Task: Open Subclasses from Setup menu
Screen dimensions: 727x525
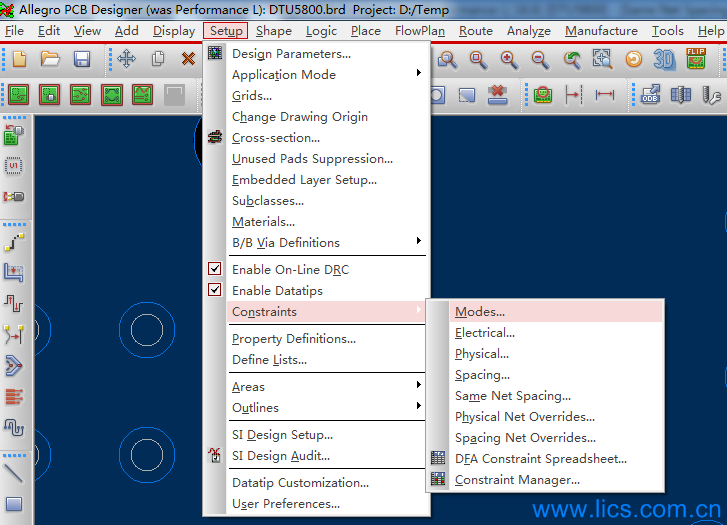Action: point(327,201)
